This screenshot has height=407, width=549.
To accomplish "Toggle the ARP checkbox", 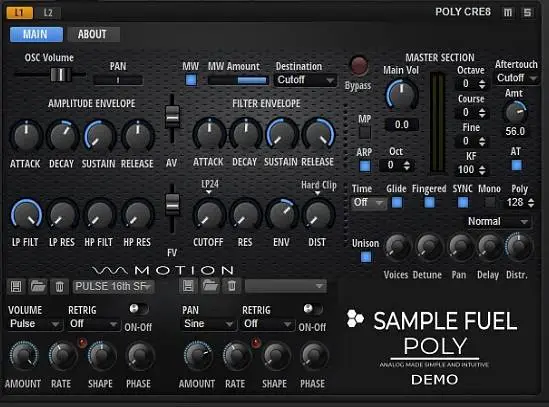I will tap(364, 166).
